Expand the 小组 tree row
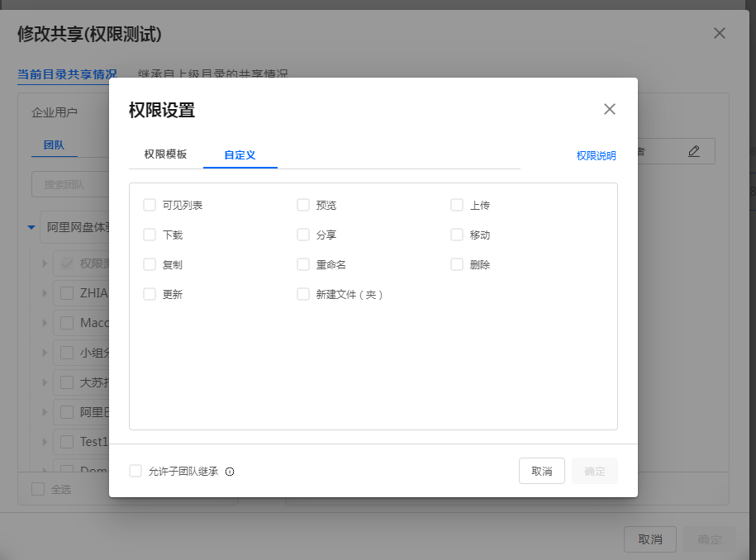Viewport: 756px width, 560px height. [x=45, y=353]
